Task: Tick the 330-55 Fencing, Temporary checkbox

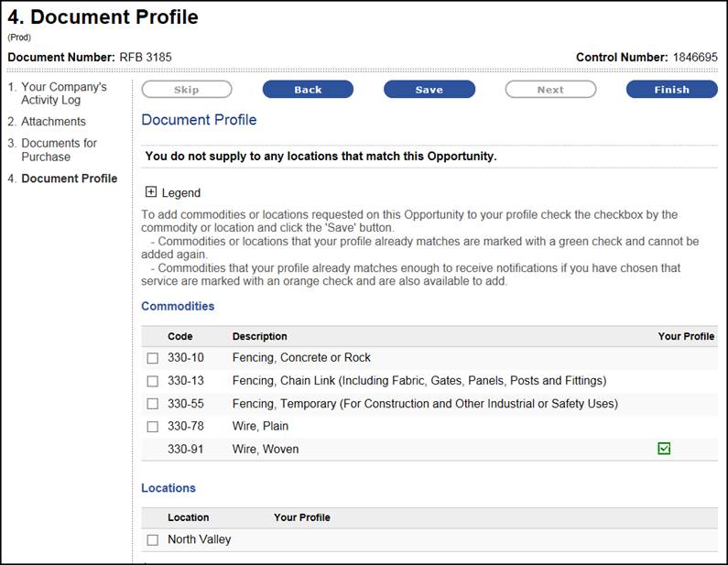Action: pyautogui.click(x=153, y=404)
